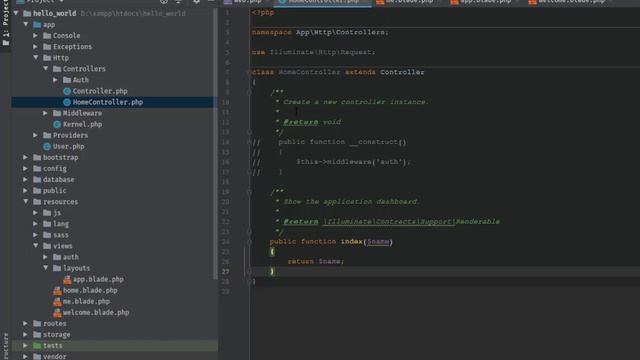Select home.blade.php in views
The image size is (640, 360).
click(90, 290)
